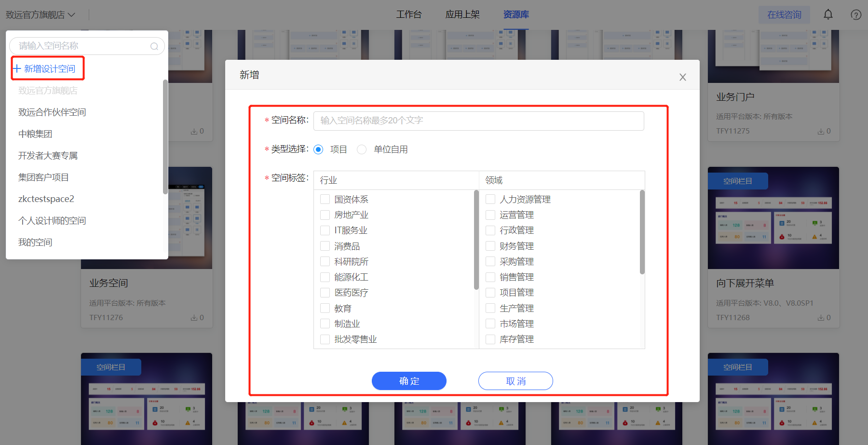
Task: Select 我的空间 in space list
Action: [35, 243]
